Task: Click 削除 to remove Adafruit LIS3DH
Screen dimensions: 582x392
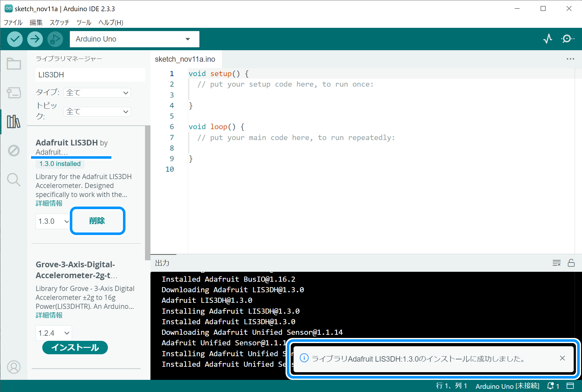Action: coord(97,221)
